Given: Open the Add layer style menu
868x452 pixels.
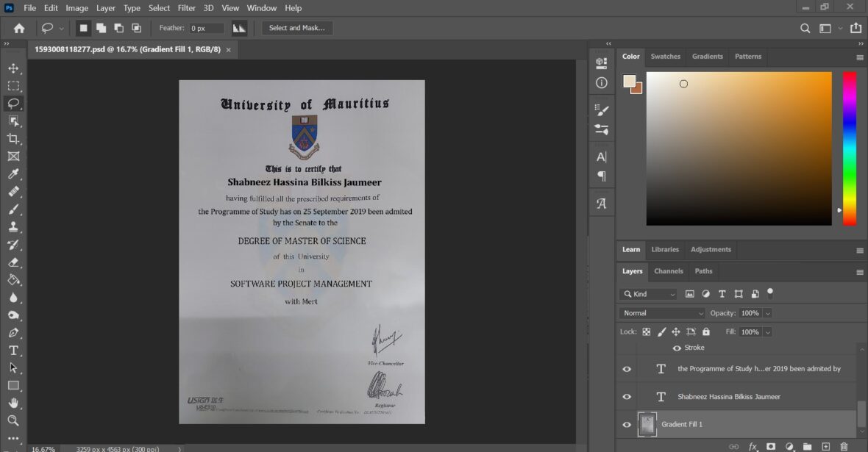Looking at the screenshot, I should [x=752, y=446].
